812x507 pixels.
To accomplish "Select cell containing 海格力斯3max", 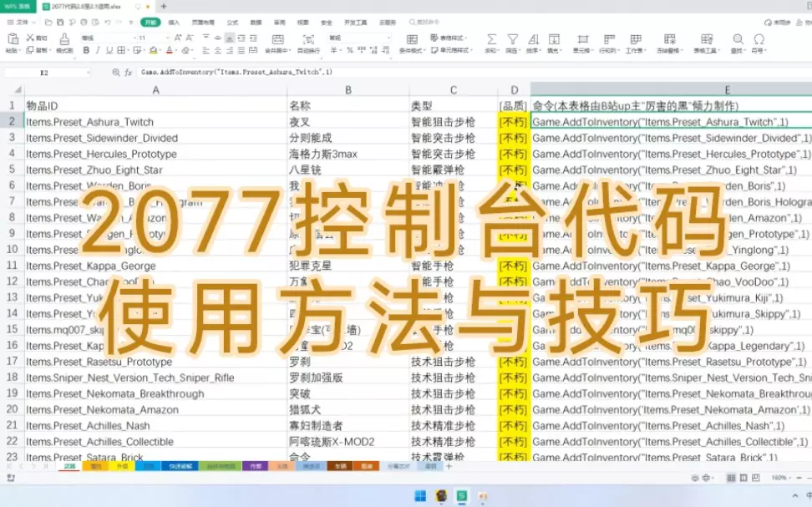I will click(348, 154).
